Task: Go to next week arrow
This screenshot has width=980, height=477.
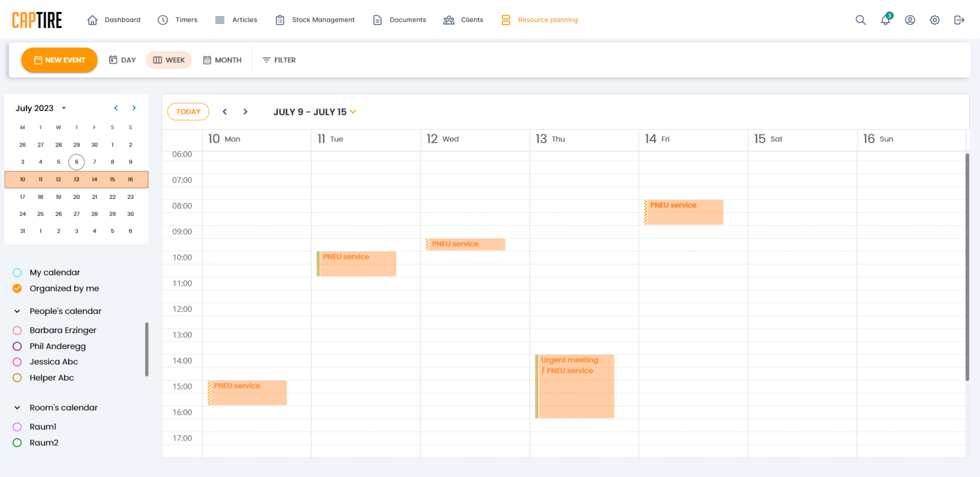Action: coord(245,111)
